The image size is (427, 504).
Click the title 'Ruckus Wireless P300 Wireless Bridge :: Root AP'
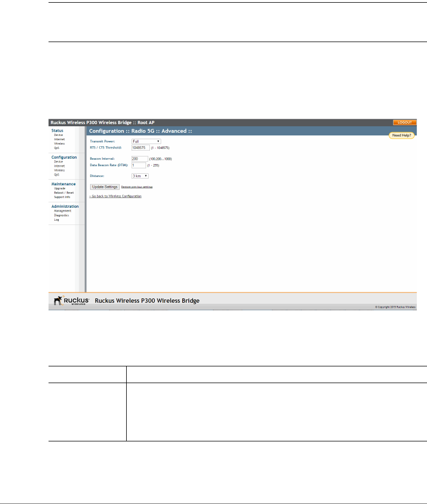(x=102, y=122)
